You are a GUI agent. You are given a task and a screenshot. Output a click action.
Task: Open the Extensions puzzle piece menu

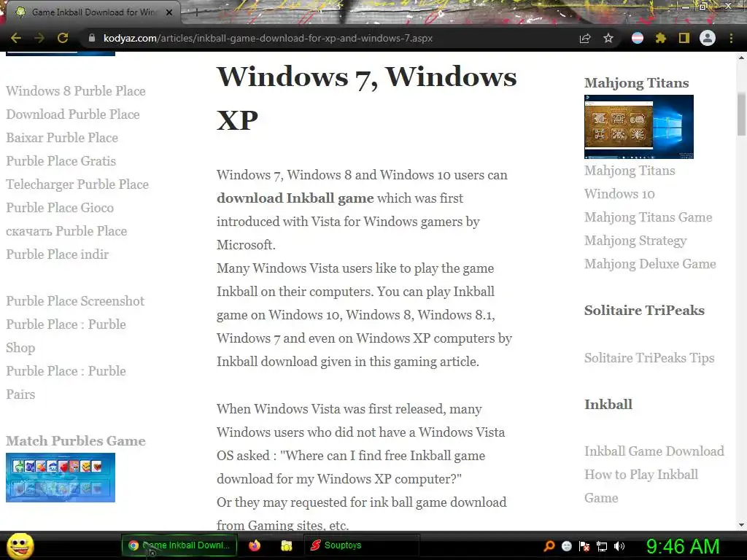tap(661, 38)
